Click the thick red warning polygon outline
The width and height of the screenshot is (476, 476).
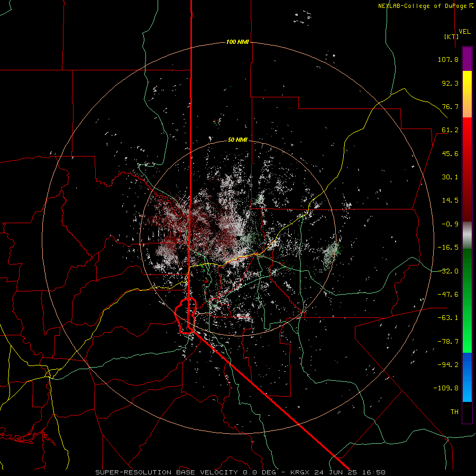tap(186, 316)
